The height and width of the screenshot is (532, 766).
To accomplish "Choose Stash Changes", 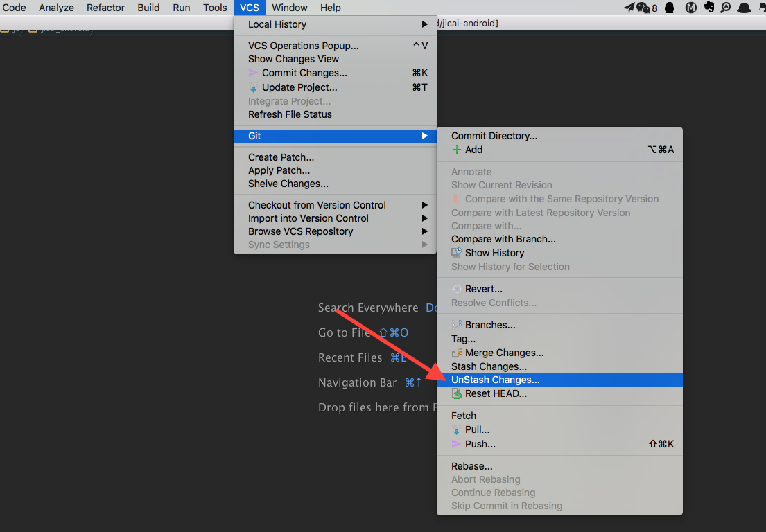I will tap(560, 366).
